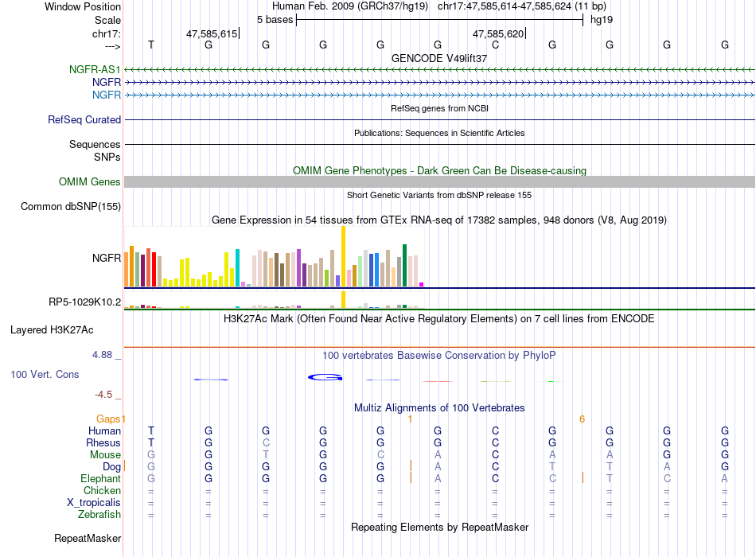Screen dimensions: 756x557
Task: Click the Gaps row label
Action: coord(108,419)
